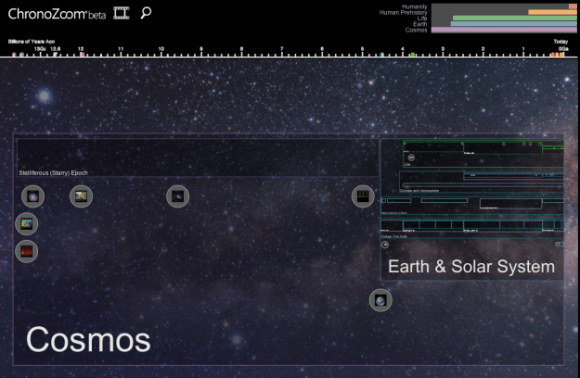Open the Earth globe exhibit thumbnail
Image resolution: width=580 pixels, height=378 pixels.
380,300
